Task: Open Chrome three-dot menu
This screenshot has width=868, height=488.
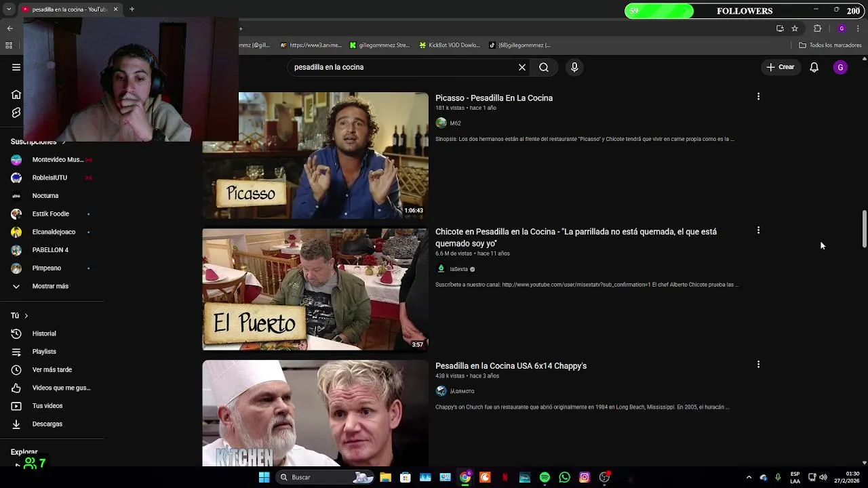Action: (x=859, y=28)
